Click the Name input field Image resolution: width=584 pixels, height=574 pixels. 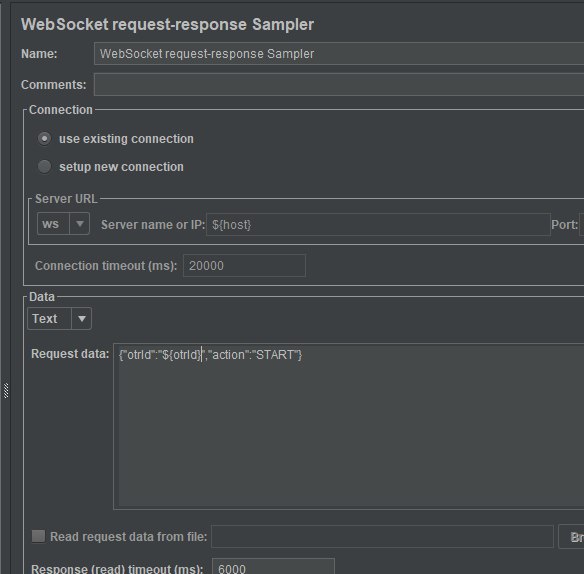pyautogui.click(x=339, y=54)
